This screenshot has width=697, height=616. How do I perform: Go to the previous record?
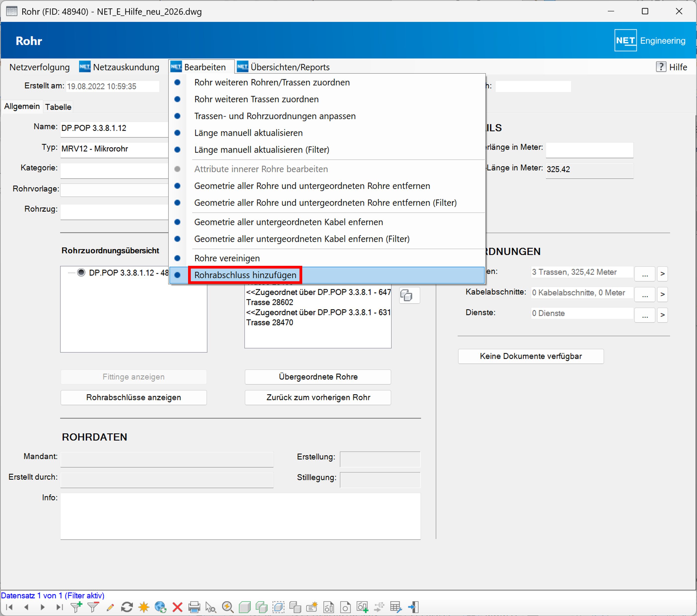[x=26, y=607]
